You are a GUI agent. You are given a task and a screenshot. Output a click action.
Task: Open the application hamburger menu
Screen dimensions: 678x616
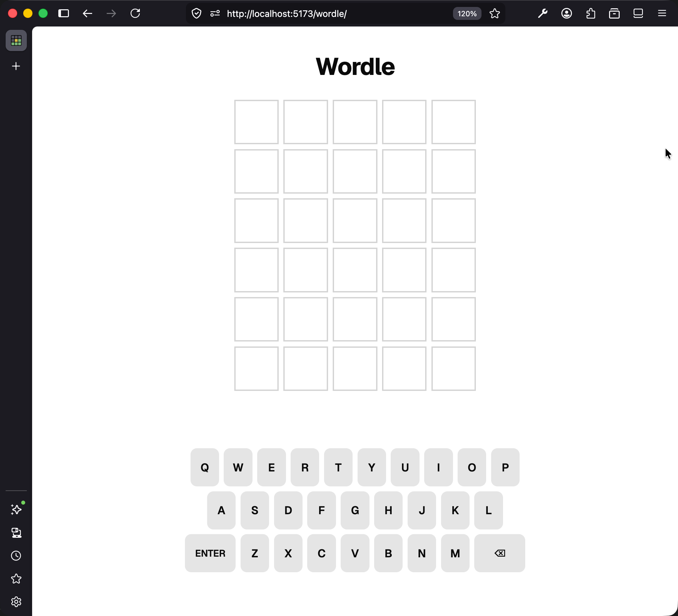pos(662,14)
